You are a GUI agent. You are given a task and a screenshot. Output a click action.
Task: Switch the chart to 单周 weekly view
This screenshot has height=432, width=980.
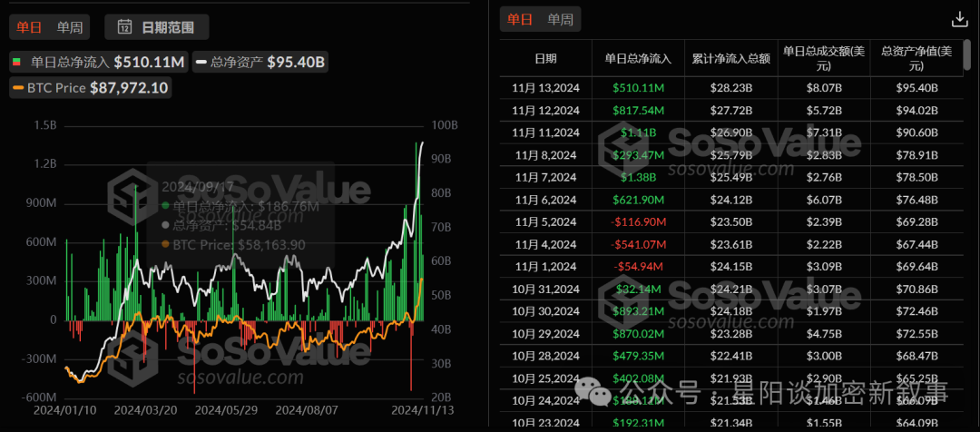(x=69, y=27)
